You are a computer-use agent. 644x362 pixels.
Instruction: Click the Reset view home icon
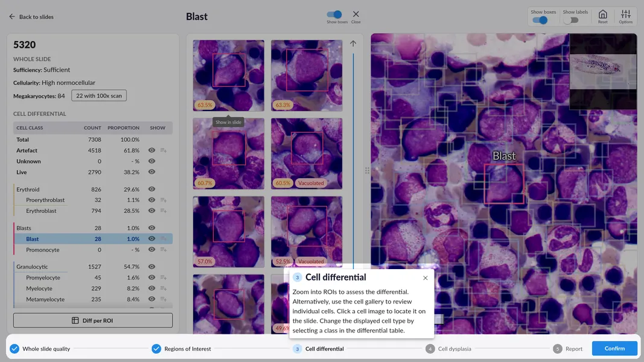click(x=602, y=16)
